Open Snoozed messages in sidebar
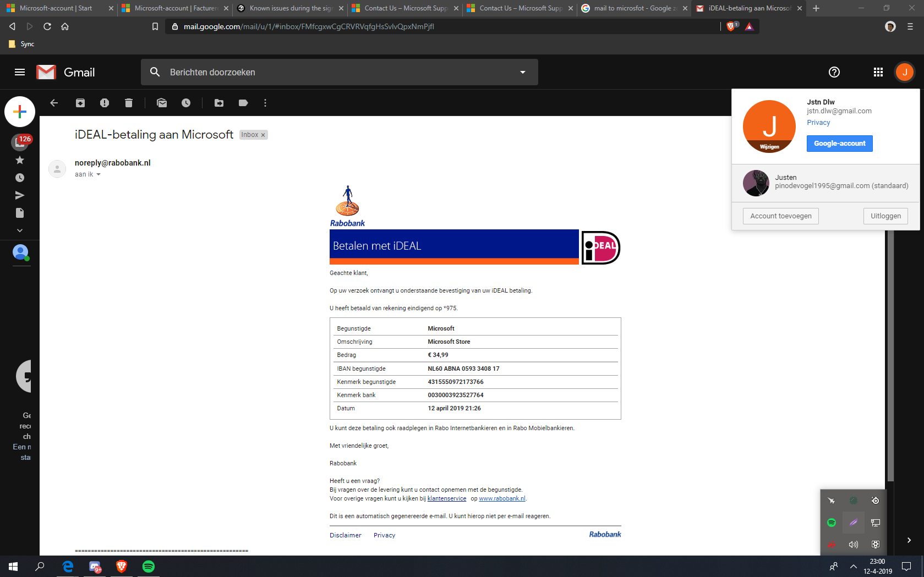 tap(20, 178)
